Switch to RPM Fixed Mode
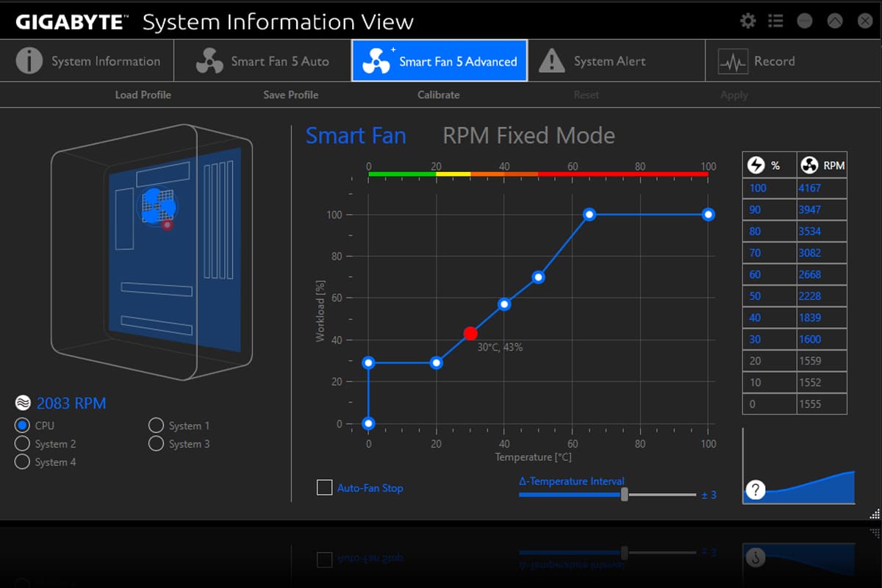Viewport: 882px width, 588px height. point(528,135)
